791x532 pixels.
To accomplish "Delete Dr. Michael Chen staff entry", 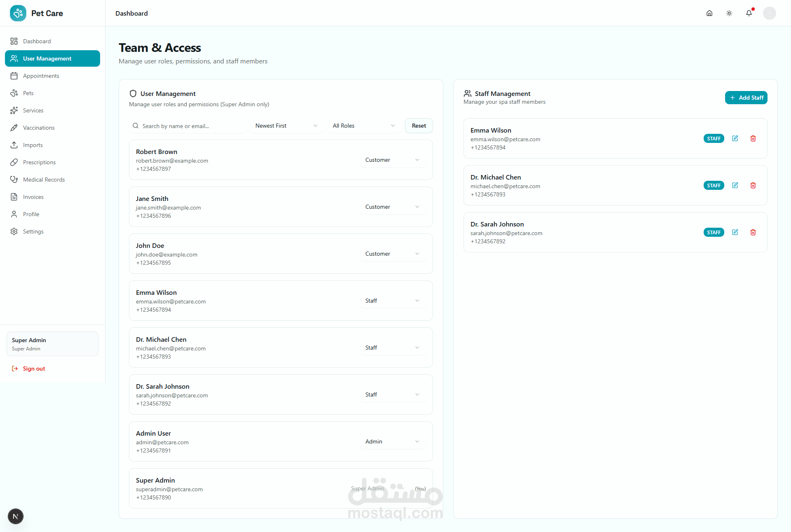I will (753, 185).
